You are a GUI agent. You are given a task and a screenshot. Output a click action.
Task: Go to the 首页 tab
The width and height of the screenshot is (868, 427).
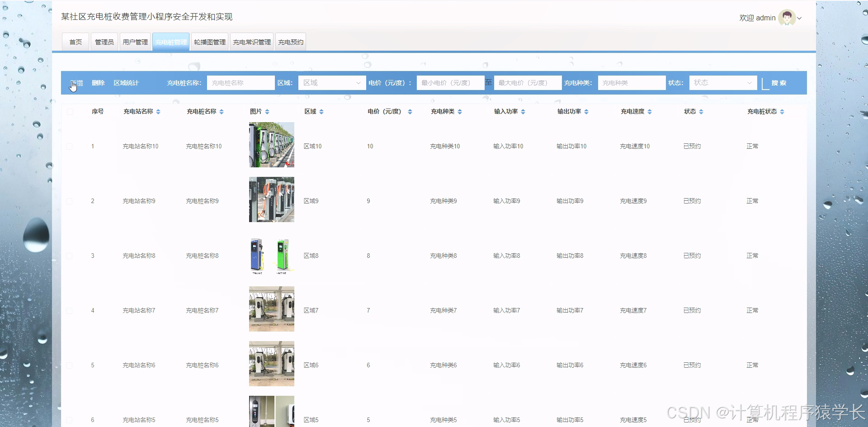tap(75, 42)
